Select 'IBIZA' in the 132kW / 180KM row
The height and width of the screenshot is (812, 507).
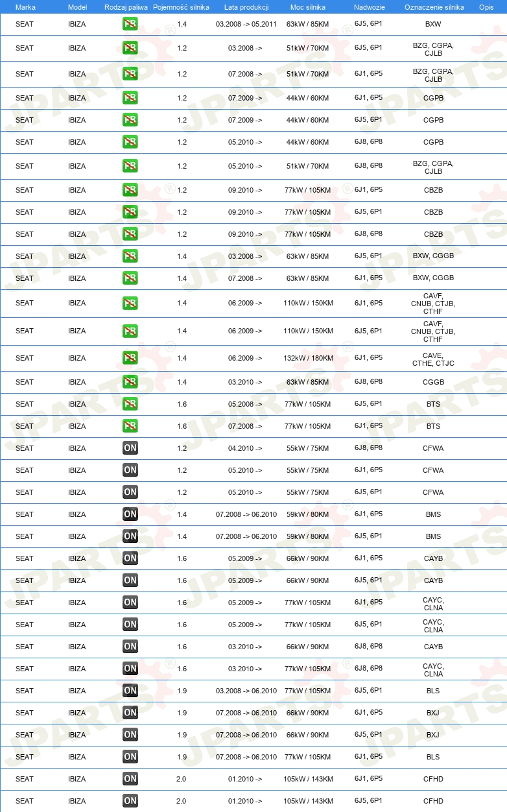point(77,358)
